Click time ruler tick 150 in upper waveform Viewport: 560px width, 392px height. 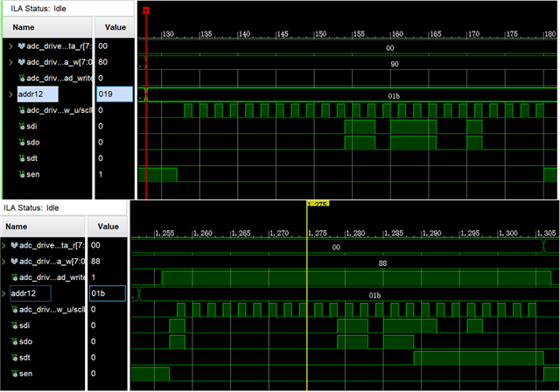(320, 34)
